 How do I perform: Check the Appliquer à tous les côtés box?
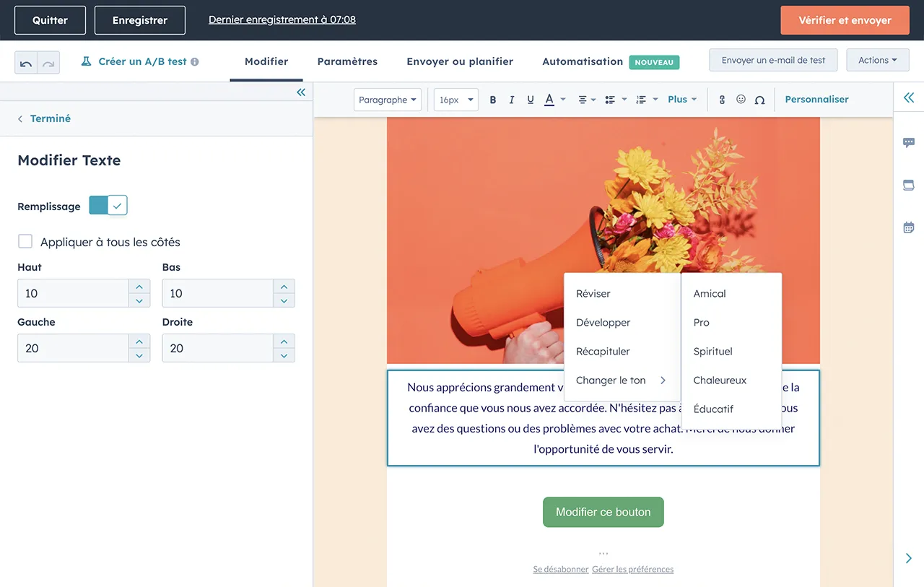click(x=25, y=241)
